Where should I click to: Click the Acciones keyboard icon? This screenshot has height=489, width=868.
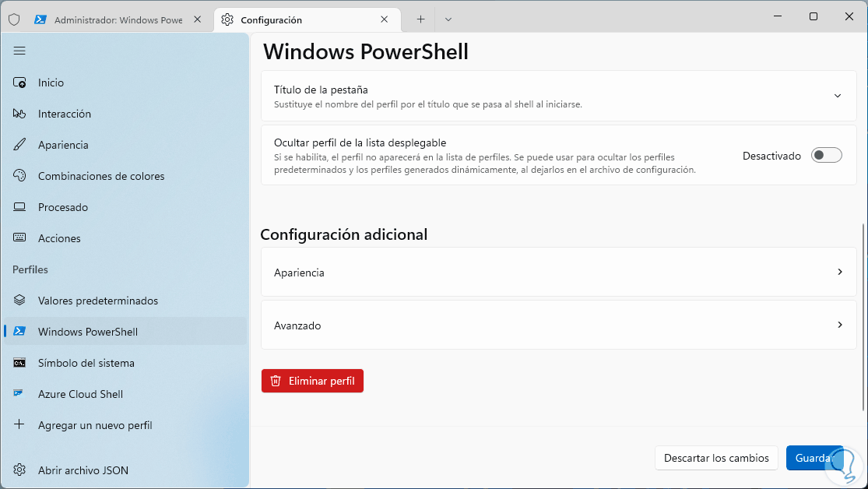pyautogui.click(x=20, y=238)
